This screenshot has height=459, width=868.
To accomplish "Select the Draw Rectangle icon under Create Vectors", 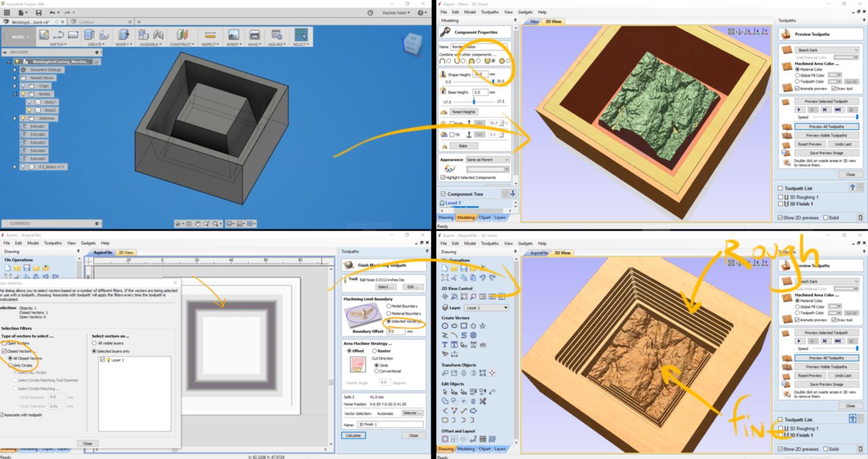I will point(464,326).
